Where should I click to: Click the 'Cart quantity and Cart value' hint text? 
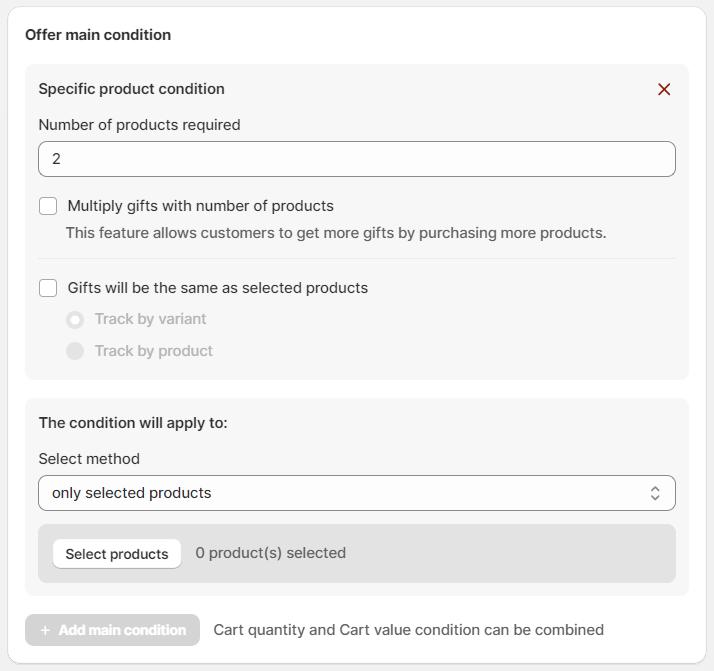pyautogui.click(x=408, y=630)
